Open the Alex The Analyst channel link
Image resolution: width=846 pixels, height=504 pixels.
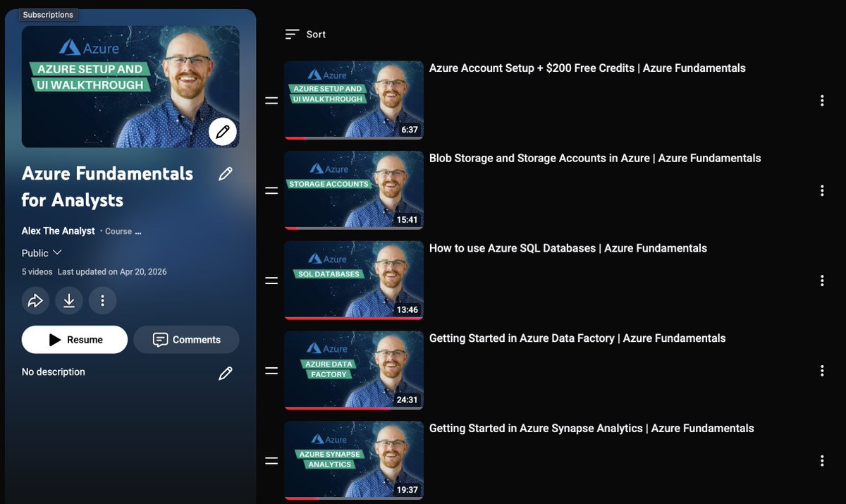(59, 231)
